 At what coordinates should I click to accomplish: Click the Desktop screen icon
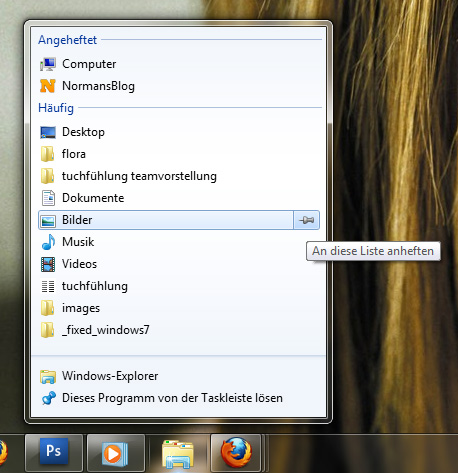point(48,132)
